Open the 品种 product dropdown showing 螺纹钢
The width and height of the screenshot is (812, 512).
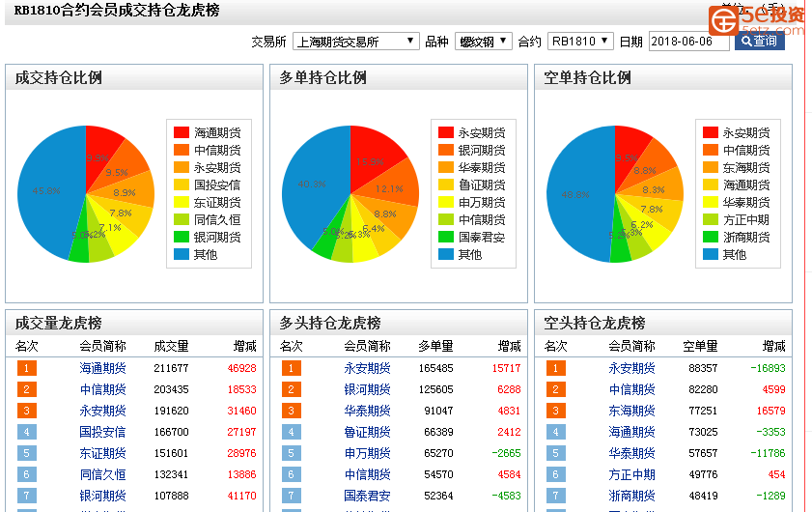tap(483, 42)
